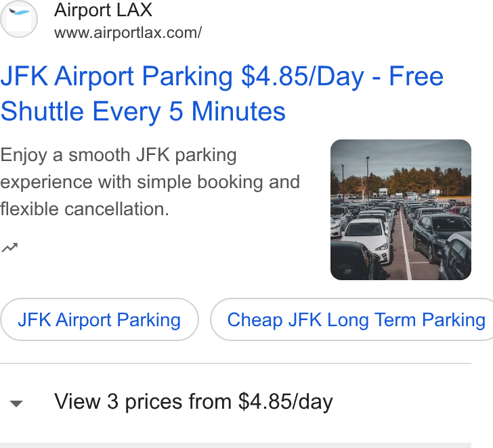The height and width of the screenshot is (448, 493).
Task: Click the Shuttle Every 5 Minutes title line
Action: click(x=143, y=111)
